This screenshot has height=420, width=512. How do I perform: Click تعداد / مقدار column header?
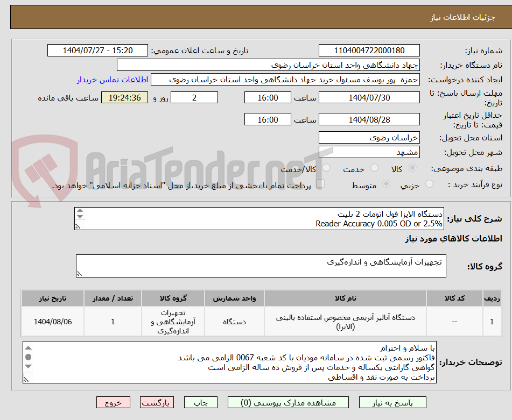(x=113, y=298)
